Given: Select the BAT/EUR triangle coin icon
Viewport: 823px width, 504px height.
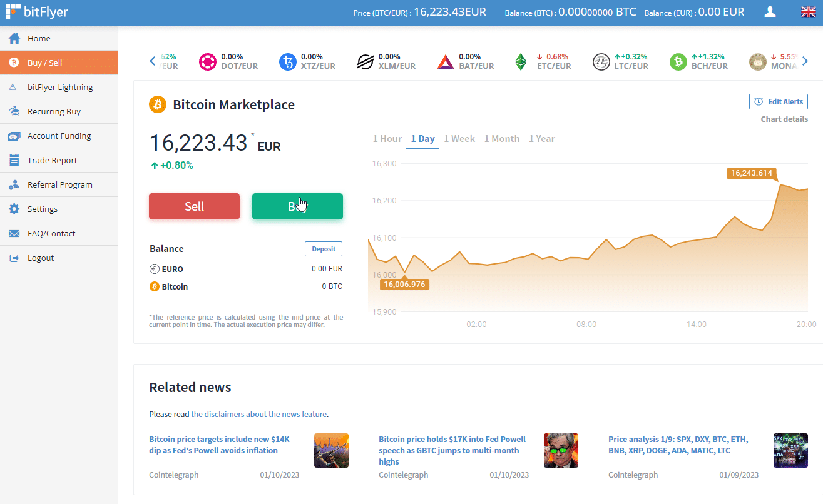Looking at the screenshot, I should click(x=446, y=62).
